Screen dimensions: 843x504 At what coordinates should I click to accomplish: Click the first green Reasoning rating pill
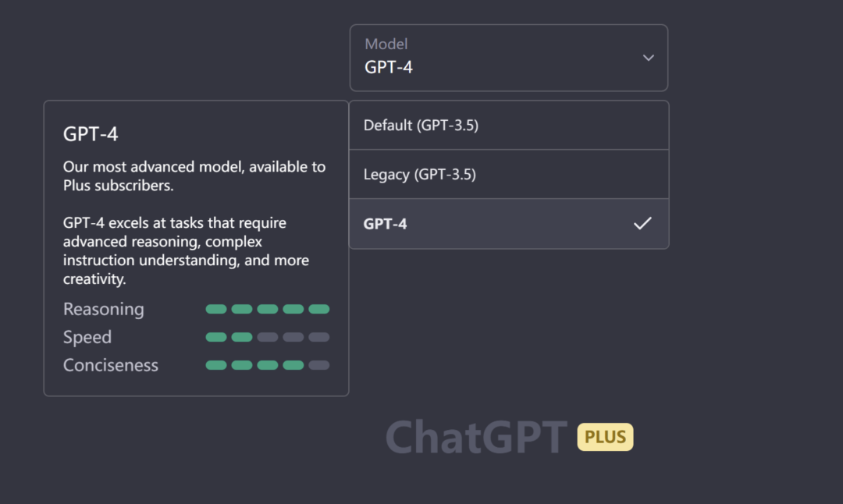pos(216,309)
